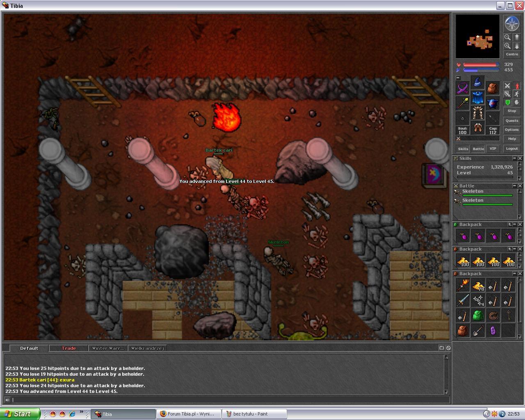
Task: Select the brown backpack item in bottom backpack
Action: pyautogui.click(x=463, y=331)
